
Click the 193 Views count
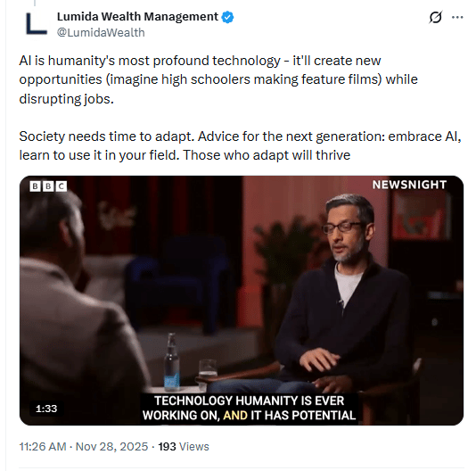click(x=184, y=446)
